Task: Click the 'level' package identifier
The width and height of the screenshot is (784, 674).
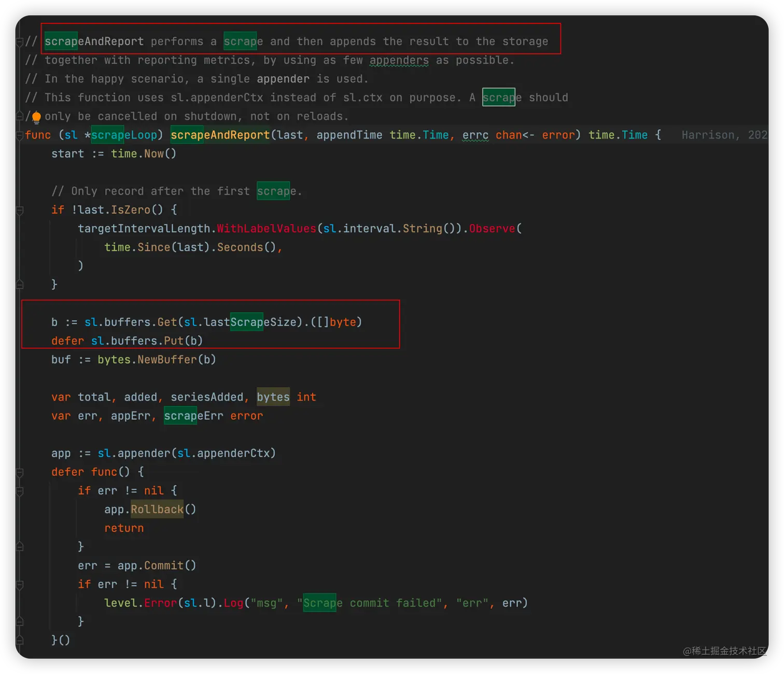Action: click(121, 603)
